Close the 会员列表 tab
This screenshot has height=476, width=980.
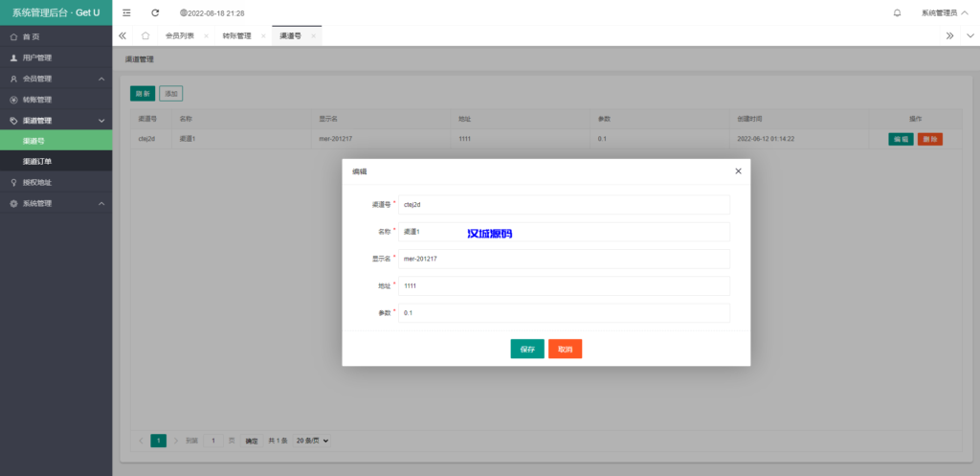(206, 35)
